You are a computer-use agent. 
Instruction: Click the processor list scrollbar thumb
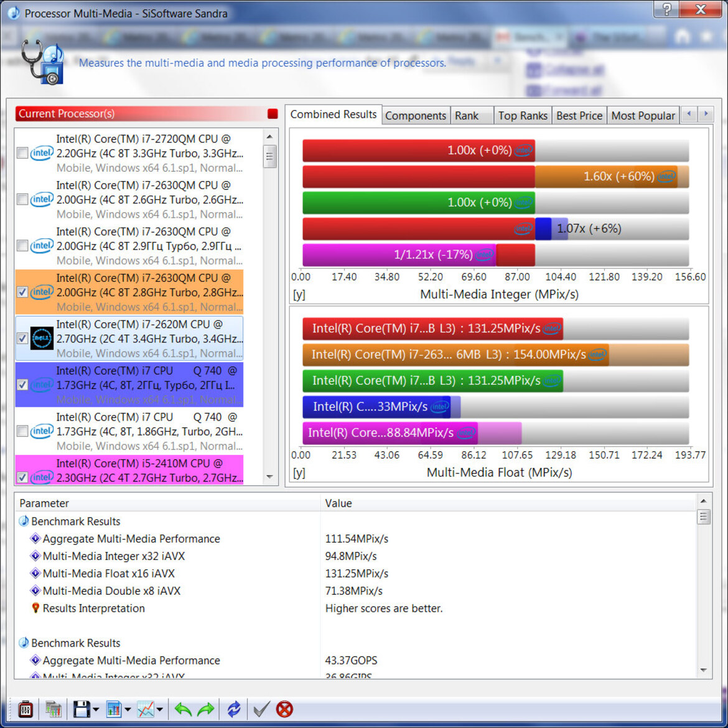point(269,156)
